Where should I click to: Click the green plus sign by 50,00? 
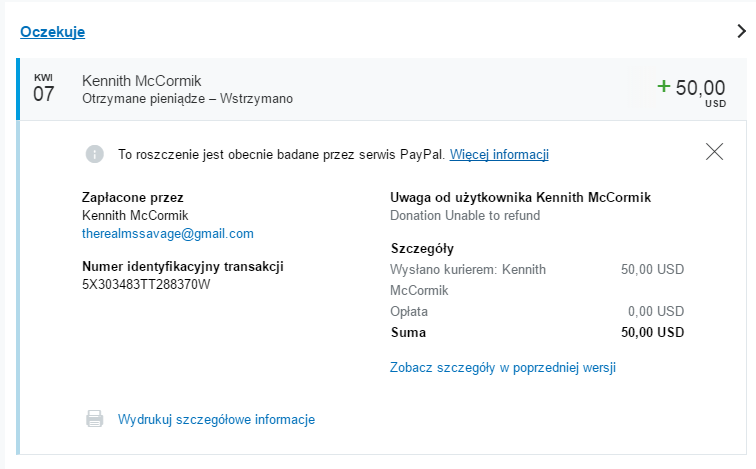coord(664,86)
